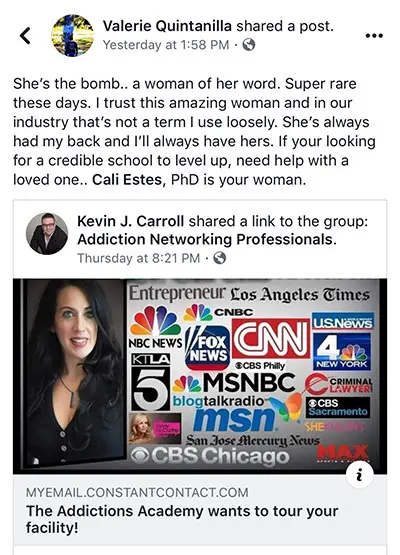Select the shared post's caption text
Image resolution: width=400 pixels, height=555 pixels.
tap(194, 132)
